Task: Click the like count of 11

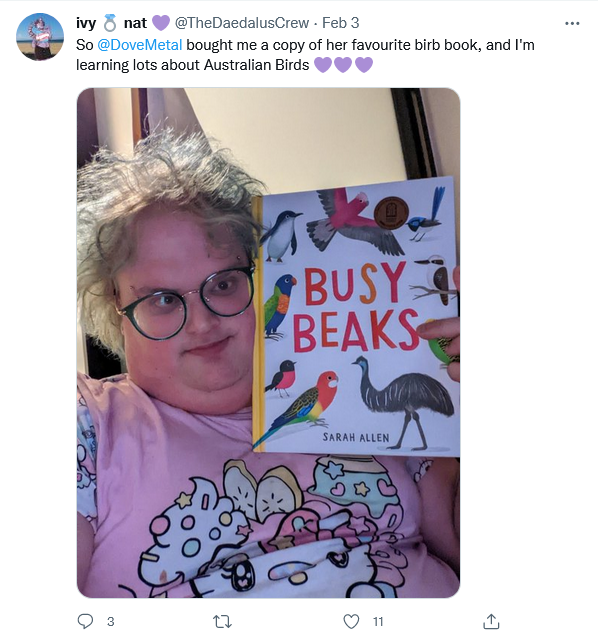Action: click(378, 622)
